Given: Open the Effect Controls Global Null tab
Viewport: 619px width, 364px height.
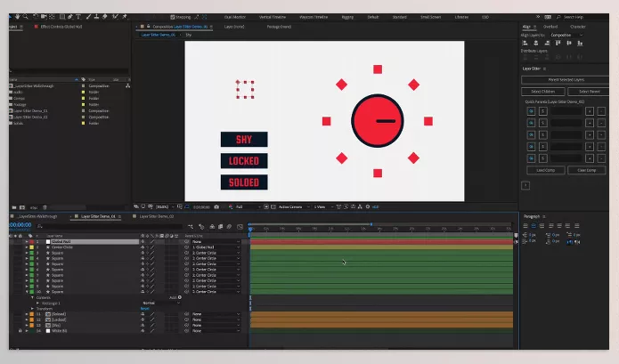Looking at the screenshot, I should point(61,27).
